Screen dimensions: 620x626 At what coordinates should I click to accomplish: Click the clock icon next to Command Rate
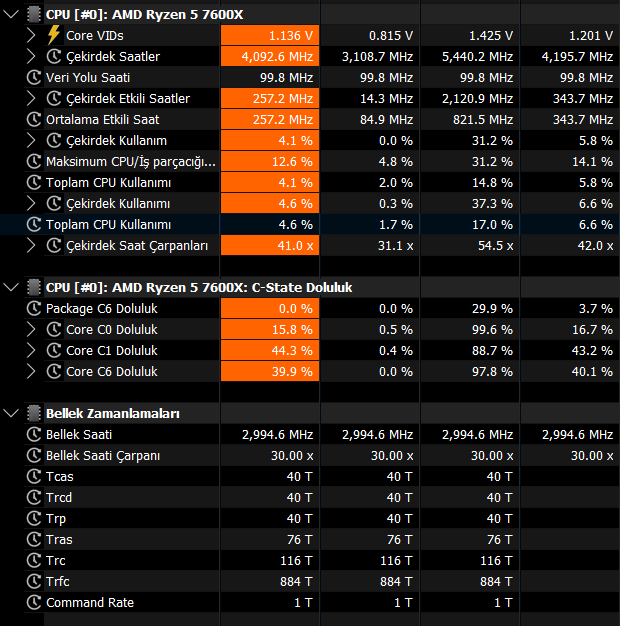[34, 602]
